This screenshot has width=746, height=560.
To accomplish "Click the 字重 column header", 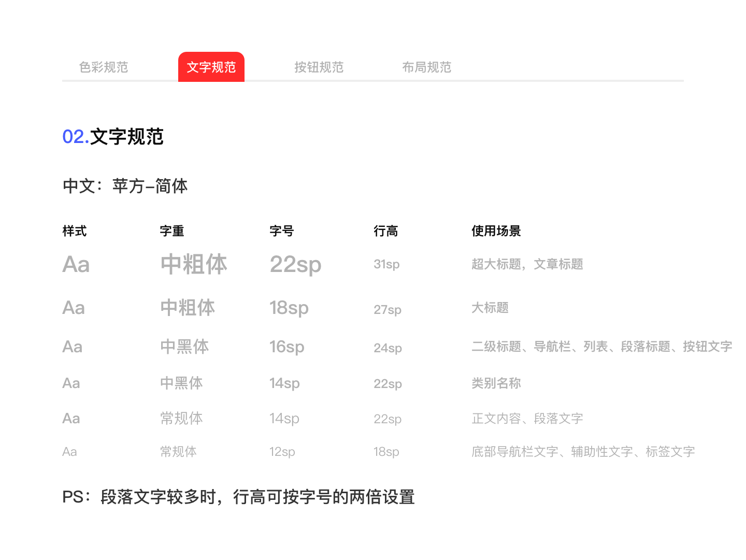I will point(172,231).
